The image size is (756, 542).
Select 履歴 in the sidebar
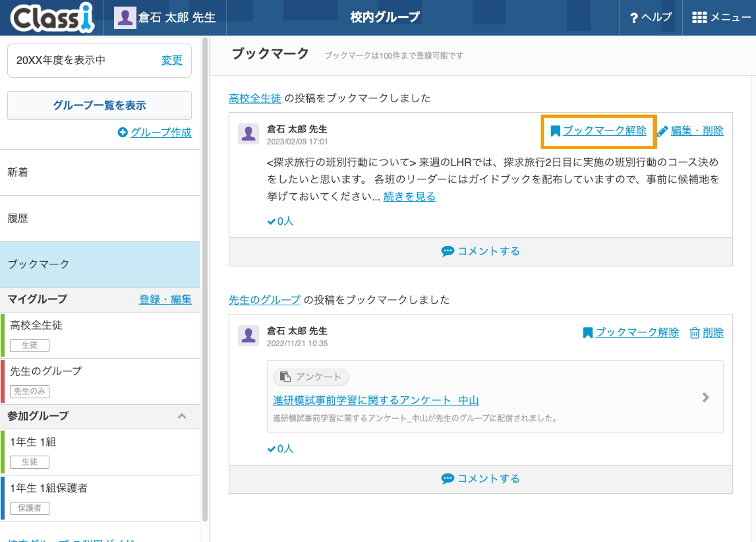100,219
